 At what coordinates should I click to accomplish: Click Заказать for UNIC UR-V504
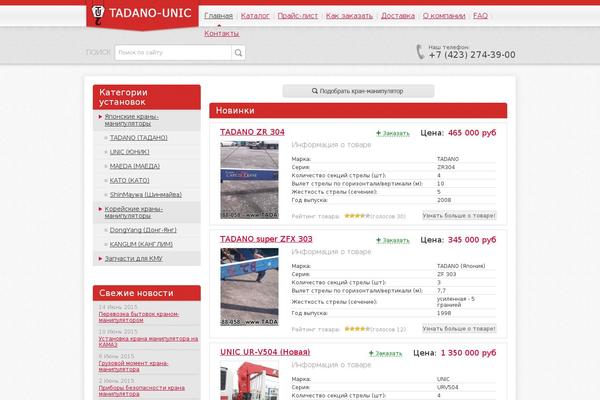pos(385,353)
